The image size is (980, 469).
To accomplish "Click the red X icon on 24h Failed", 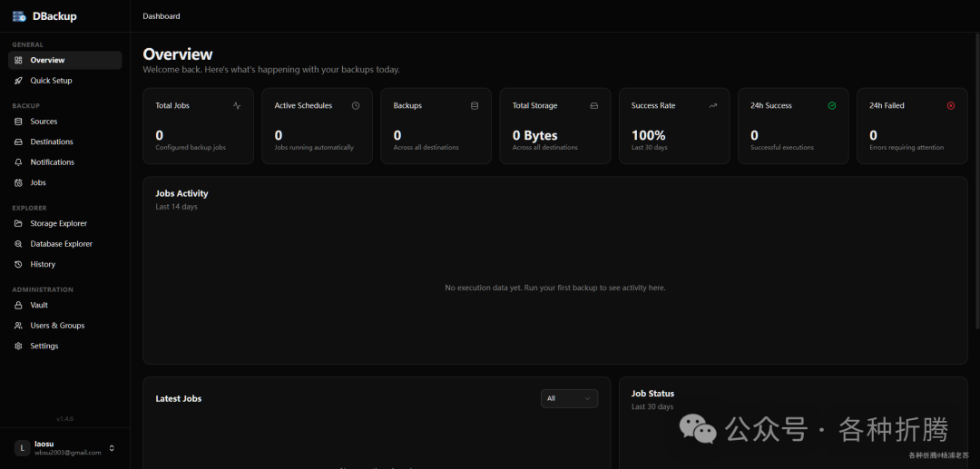I will click(951, 105).
